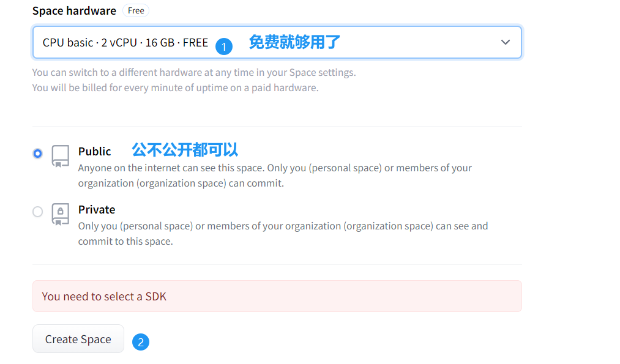Click the "You will be billed" notice text
This screenshot has width=620, height=364.
coord(175,87)
